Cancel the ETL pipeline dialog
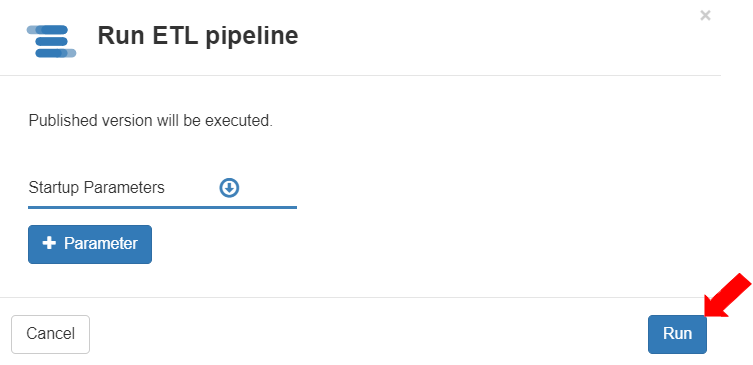753x365 pixels. [50, 334]
